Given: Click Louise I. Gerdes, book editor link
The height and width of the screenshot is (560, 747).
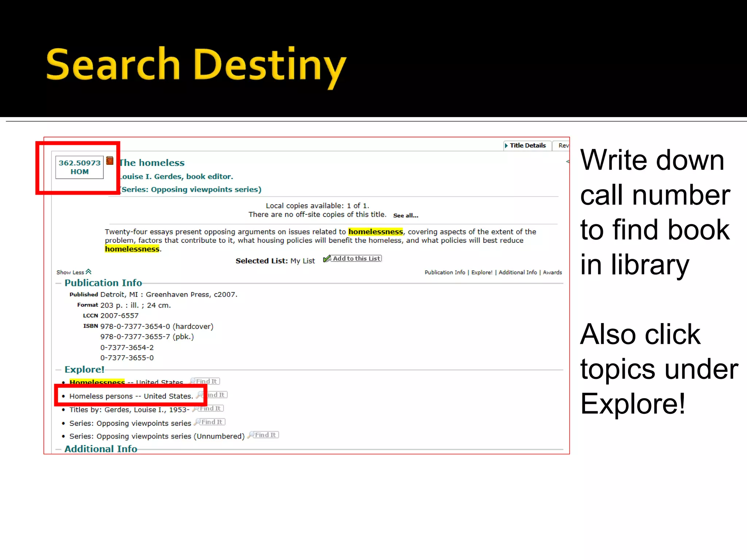Looking at the screenshot, I should point(177,176).
